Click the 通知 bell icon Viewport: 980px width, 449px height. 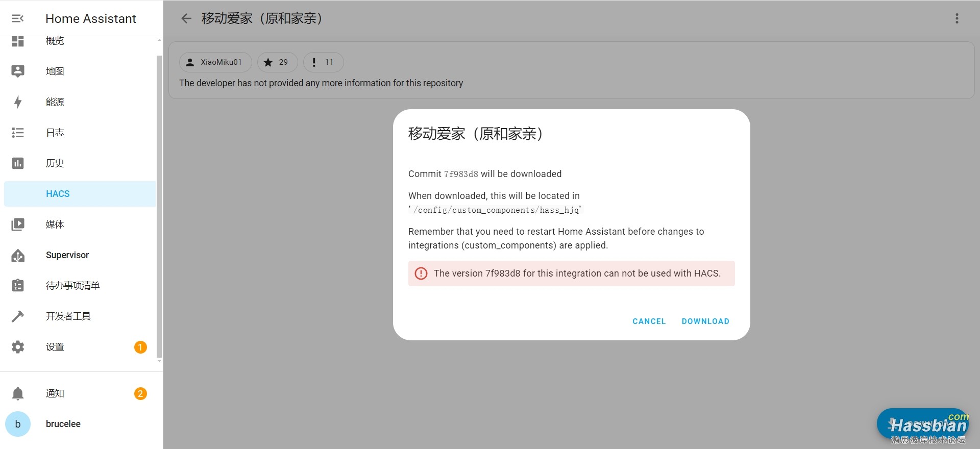click(x=18, y=393)
